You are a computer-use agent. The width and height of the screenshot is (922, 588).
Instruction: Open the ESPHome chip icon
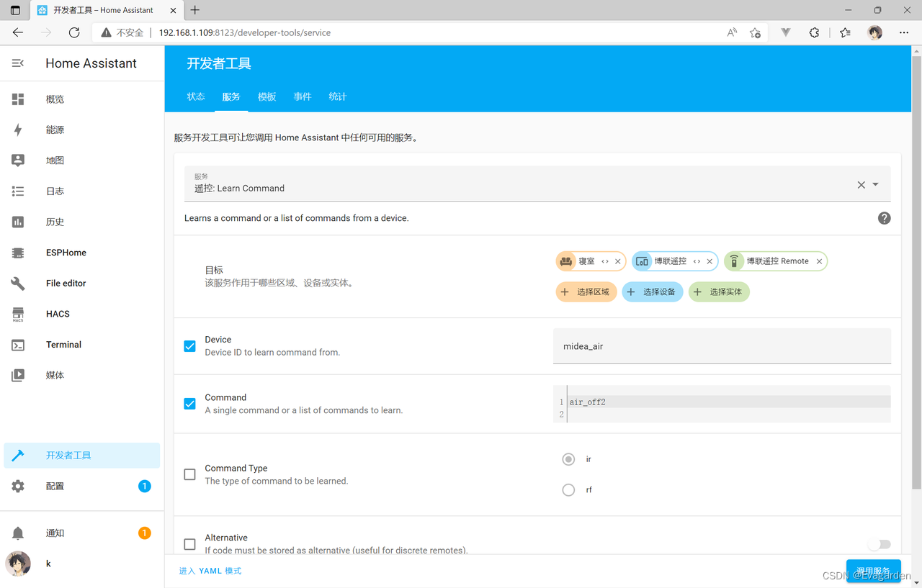point(18,253)
